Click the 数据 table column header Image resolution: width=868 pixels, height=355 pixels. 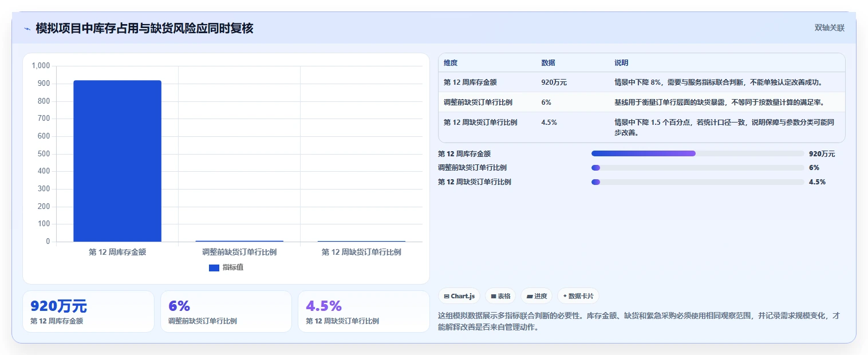pyautogui.click(x=548, y=62)
